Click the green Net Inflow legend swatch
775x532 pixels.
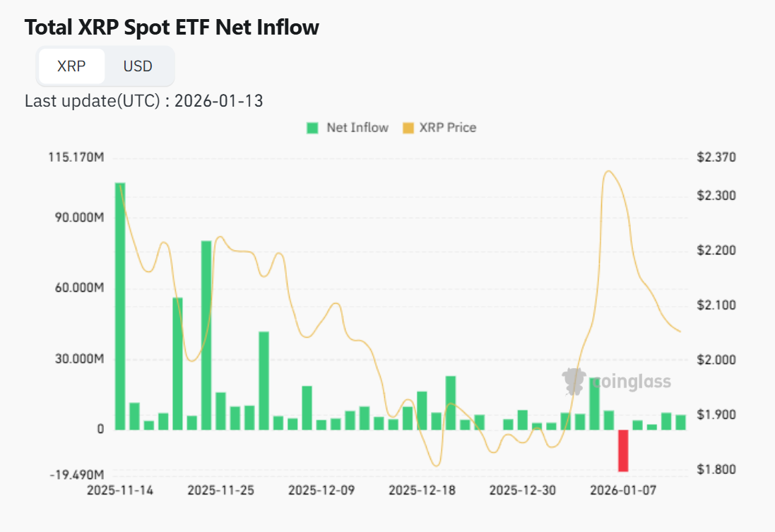(x=312, y=128)
